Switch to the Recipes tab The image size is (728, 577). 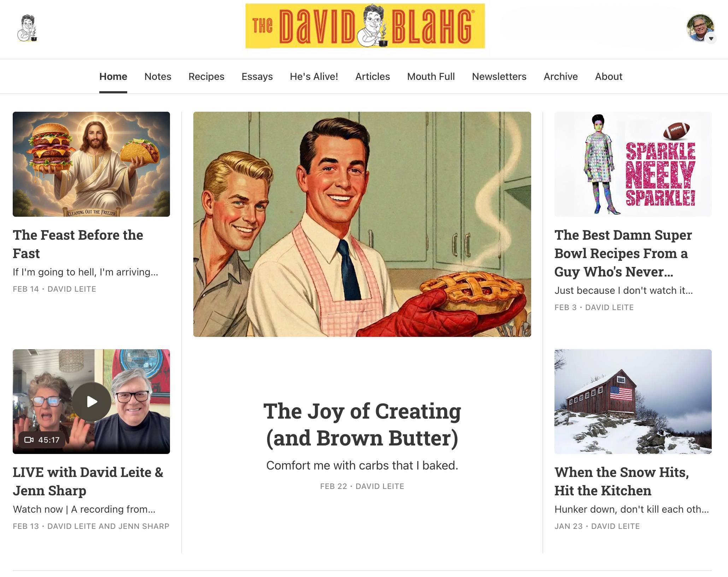click(206, 76)
